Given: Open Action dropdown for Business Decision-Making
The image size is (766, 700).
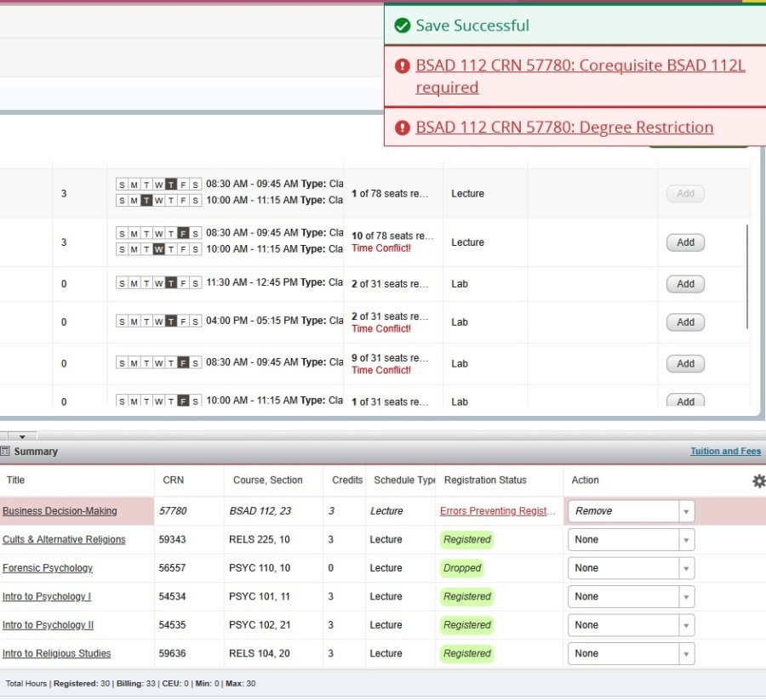Looking at the screenshot, I should pos(685,511).
